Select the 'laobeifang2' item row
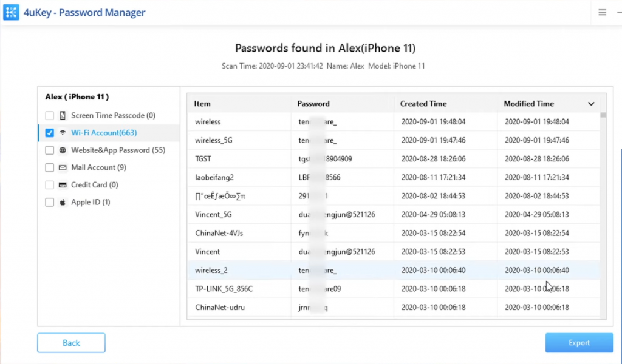Image resolution: width=622 pixels, height=364 pixels. coord(394,177)
